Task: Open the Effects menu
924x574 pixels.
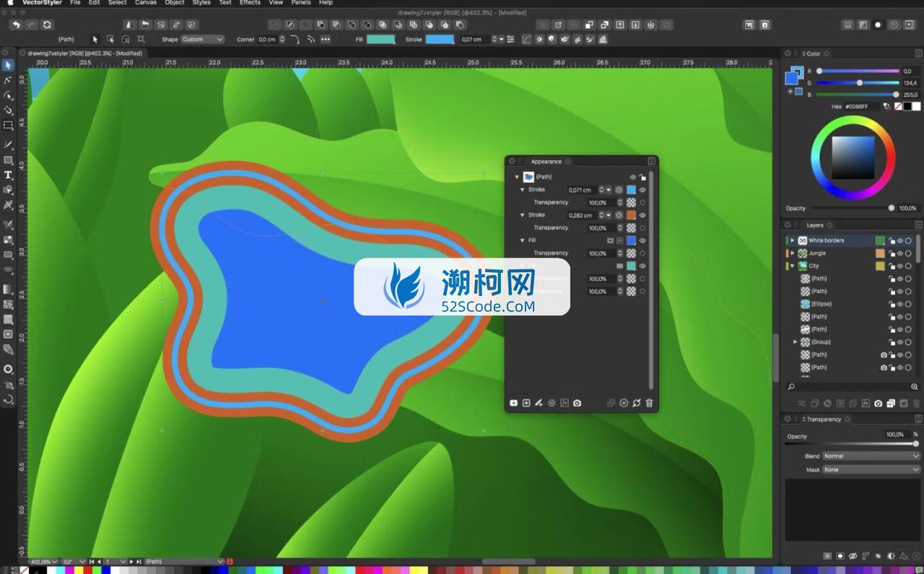Action: (x=250, y=3)
